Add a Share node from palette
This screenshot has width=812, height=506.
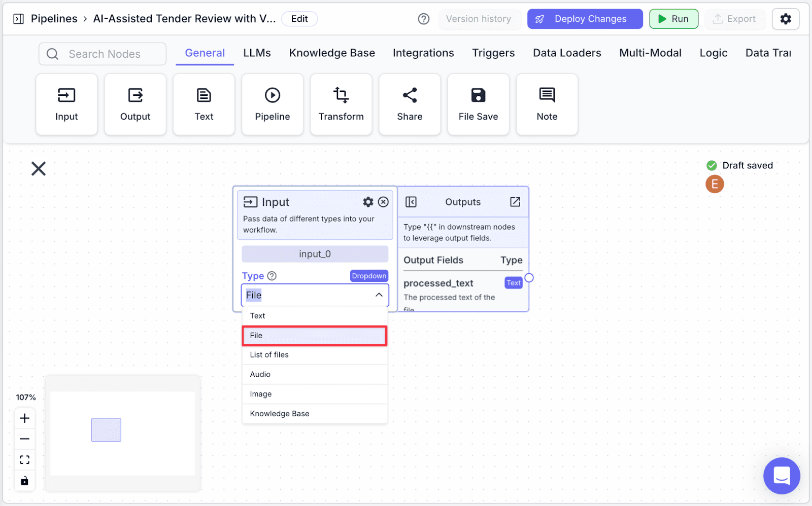tap(410, 104)
